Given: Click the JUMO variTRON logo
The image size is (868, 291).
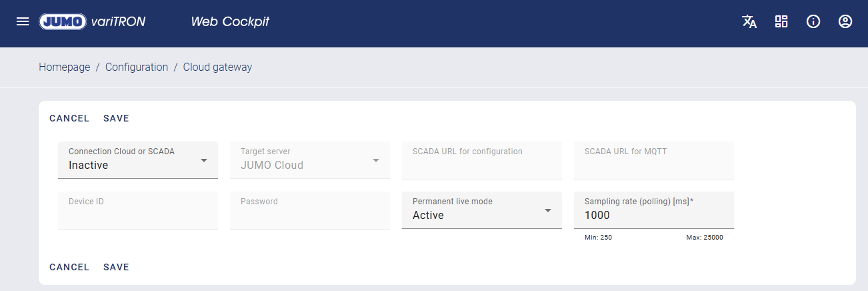Looking at the screenshot, I should (x=92, y=21).
